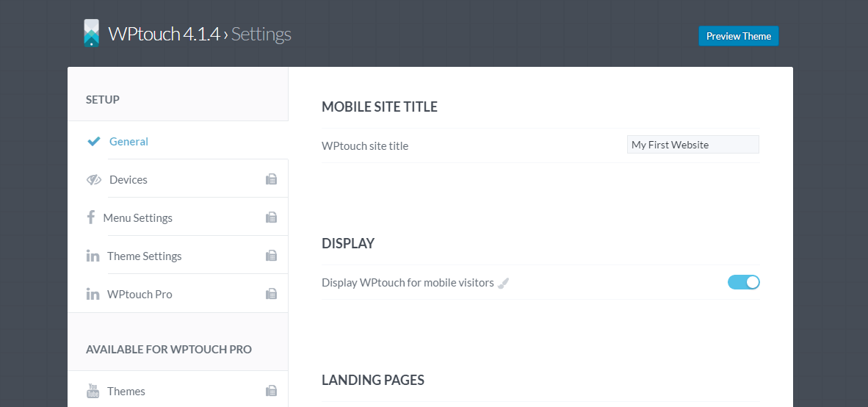Click the fax icon in Theme Settings row
Image resolution: width=868 pixels, height=407 pixels.
pyautogui.click(x=271, y=255)
